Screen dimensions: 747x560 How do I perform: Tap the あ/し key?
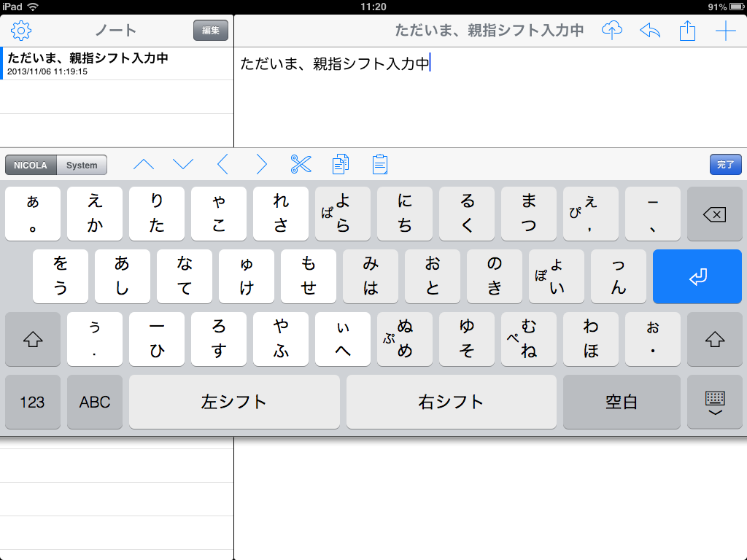tap(123, 276)
